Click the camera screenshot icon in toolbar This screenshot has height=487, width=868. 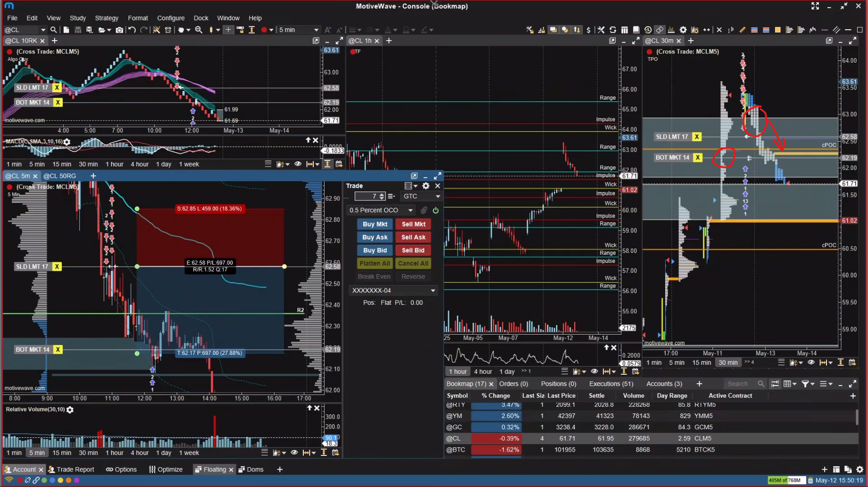pos(119,30)
